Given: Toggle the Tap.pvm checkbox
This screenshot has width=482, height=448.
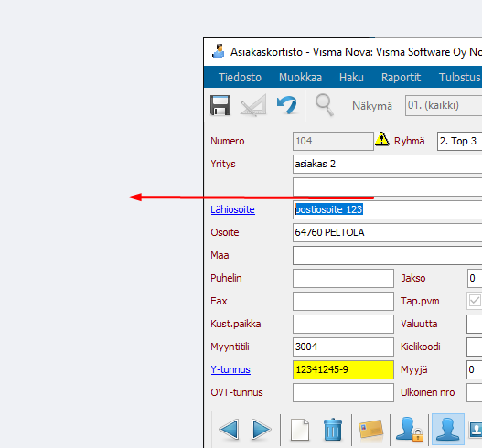Looking at the screenshot, I should pos(475,301).
